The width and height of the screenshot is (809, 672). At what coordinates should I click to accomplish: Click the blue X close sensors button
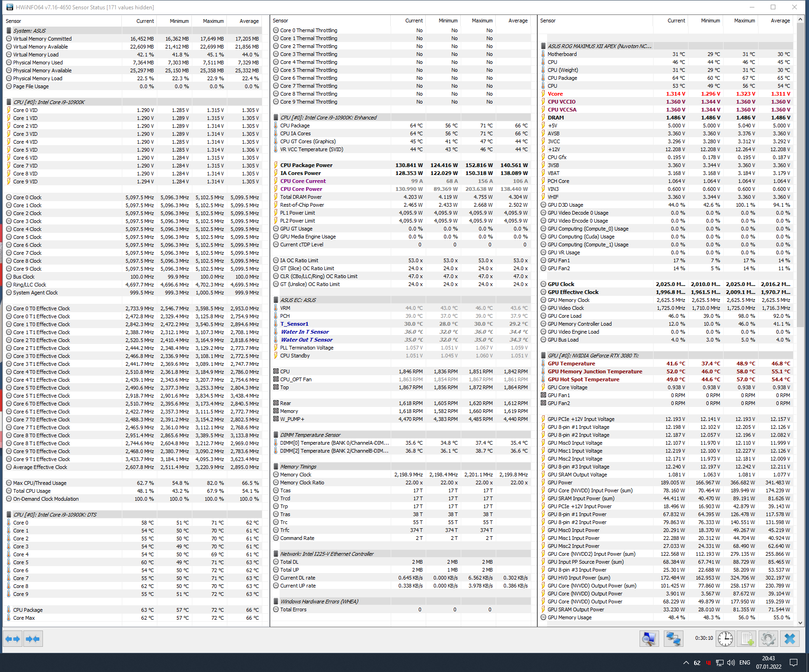click(790, 639)
